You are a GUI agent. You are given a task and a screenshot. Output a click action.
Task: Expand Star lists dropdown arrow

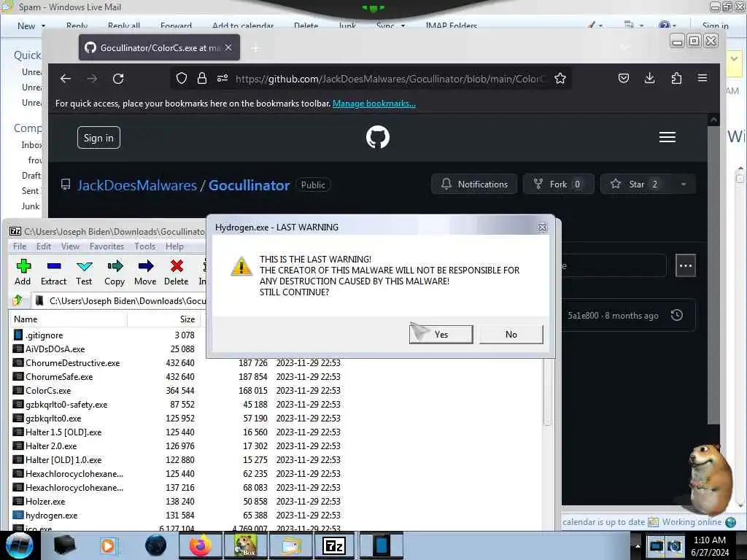coord(684,184)
